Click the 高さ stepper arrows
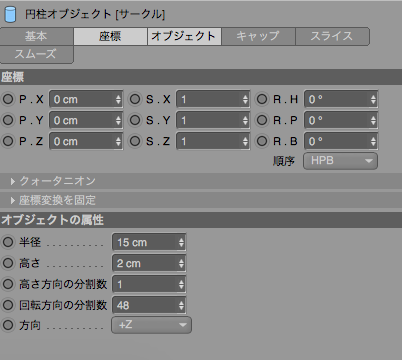Screen dimensions: 402x360 pos(181,263)
